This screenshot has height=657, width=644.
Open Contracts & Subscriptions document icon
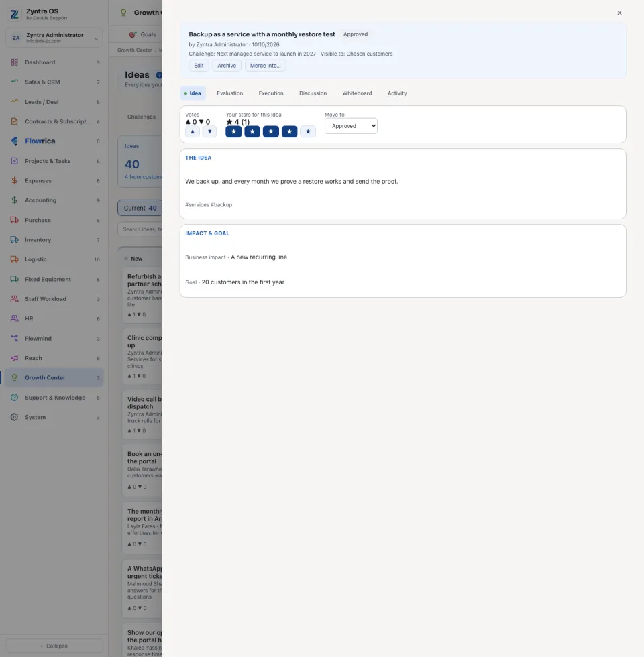(14, 121)
